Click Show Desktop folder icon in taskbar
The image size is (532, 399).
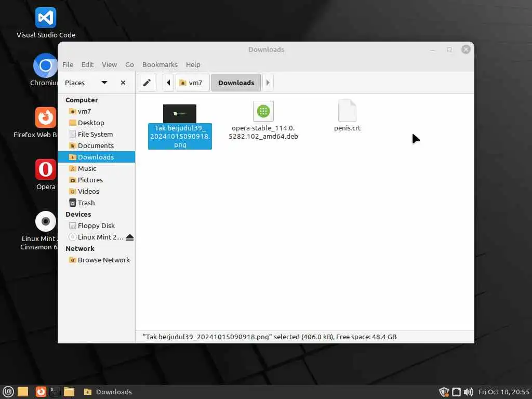23,392
